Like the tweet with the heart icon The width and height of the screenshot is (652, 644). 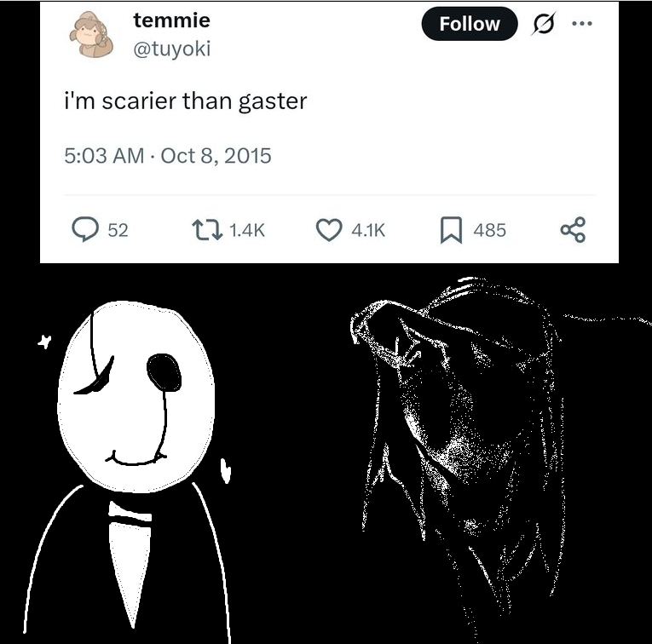[329, 230]
